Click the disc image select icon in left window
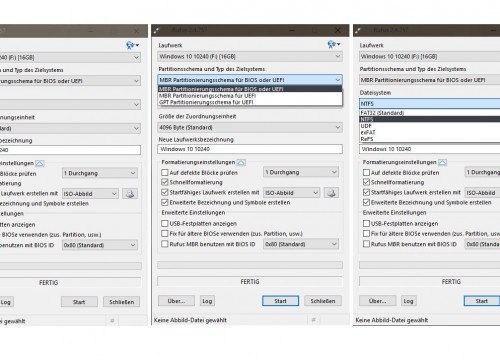The width and height of the screenshot is (500, 360). coord(130,194)
